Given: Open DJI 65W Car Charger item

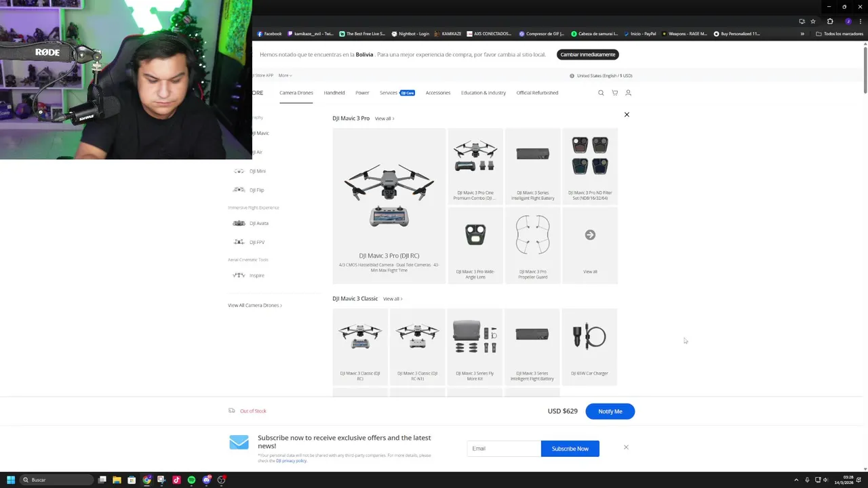Looking at the screenshot, I should click(x=589, y=347).
